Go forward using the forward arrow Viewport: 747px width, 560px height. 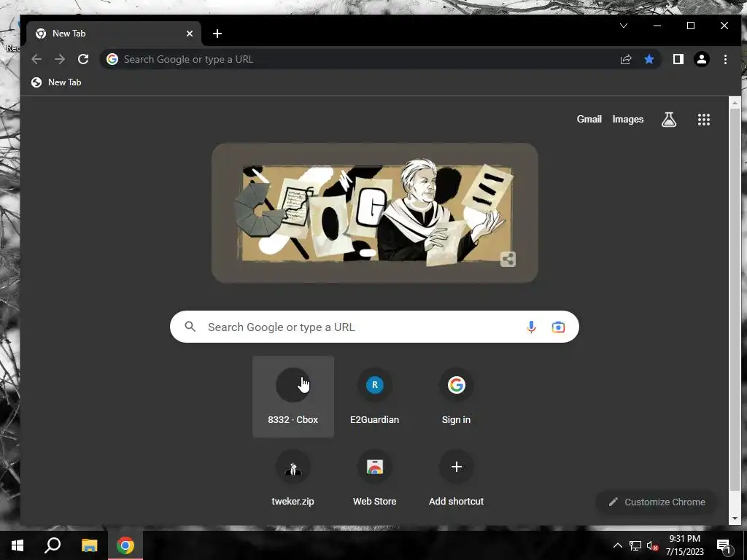point(60,59)
